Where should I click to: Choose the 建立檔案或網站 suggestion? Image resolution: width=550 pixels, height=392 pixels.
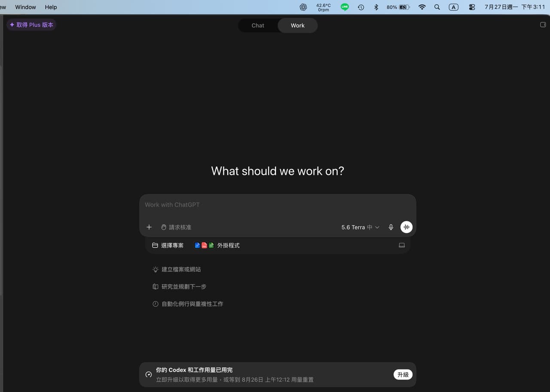[x=177, y=270]
